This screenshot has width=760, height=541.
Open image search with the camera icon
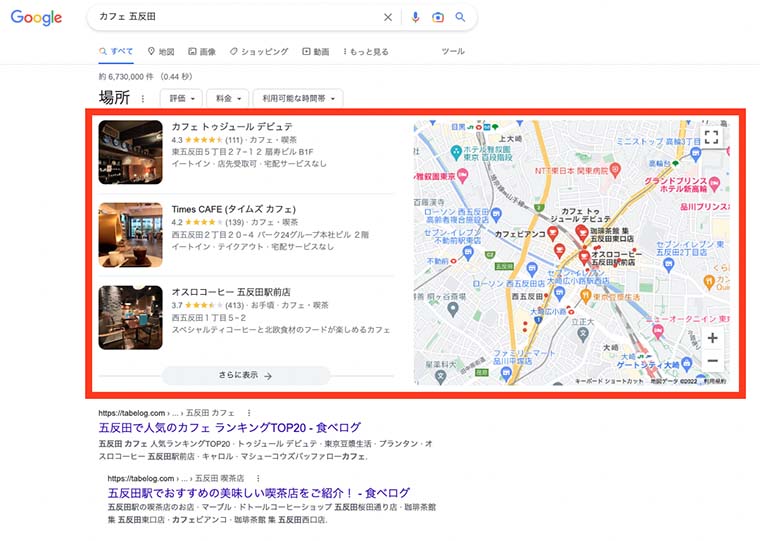click(438, 17)
